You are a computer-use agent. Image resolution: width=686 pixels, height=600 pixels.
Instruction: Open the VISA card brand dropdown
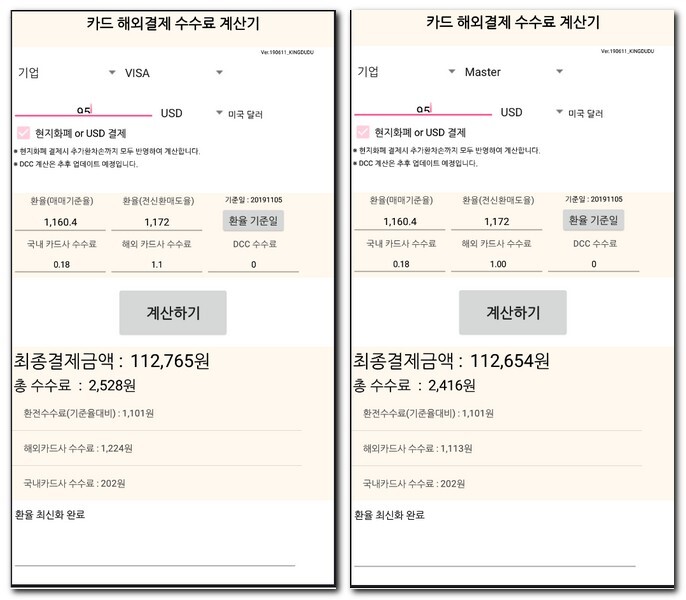point(174,73)
